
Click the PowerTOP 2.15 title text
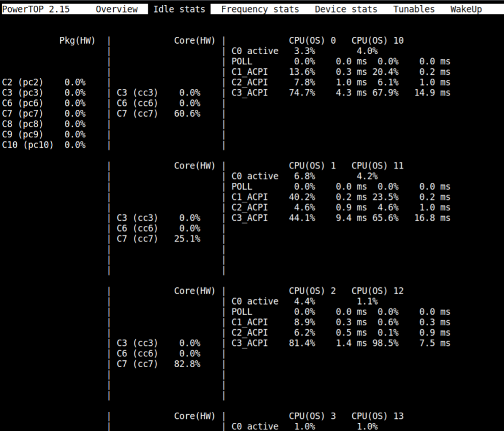pos(36,9)
